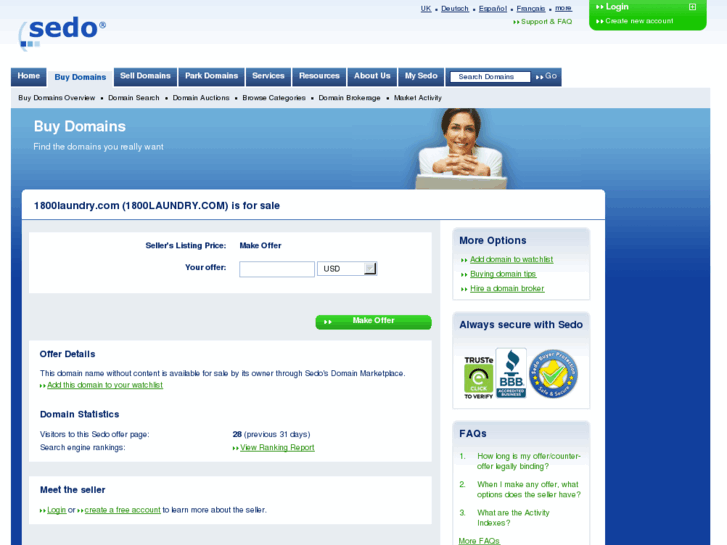Screen dimensions: 727x545
Task: Open View Ranking Report link
Action: click(277, 448)
